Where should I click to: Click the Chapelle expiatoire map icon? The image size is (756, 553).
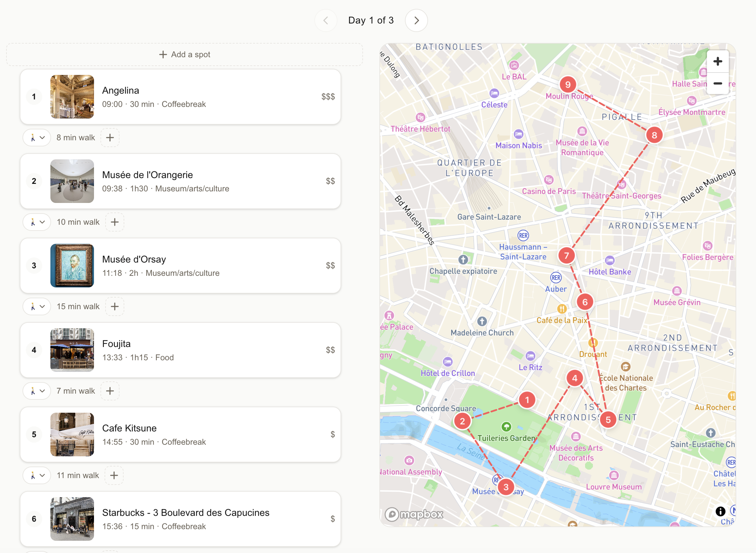(463, 259)
